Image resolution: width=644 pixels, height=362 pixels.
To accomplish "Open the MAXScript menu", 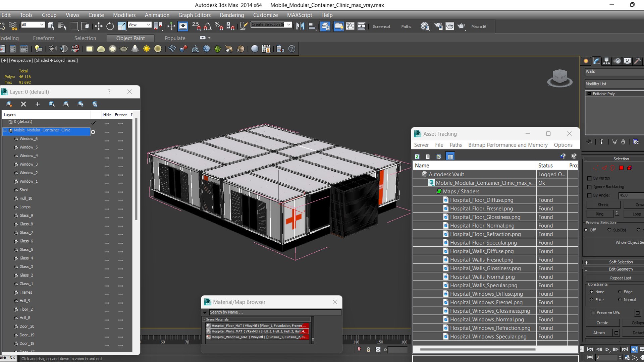I will pyautogui.click(x=300, y=15).
